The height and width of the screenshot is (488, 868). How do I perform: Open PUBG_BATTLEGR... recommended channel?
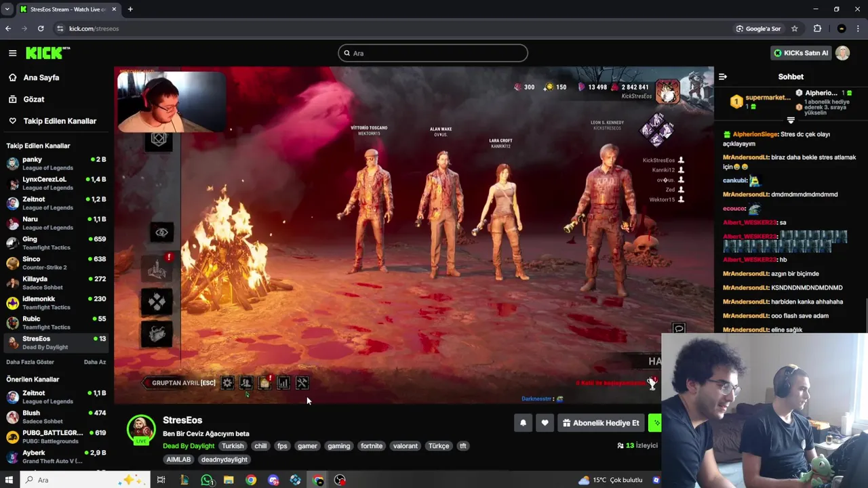tap(56, 436)
